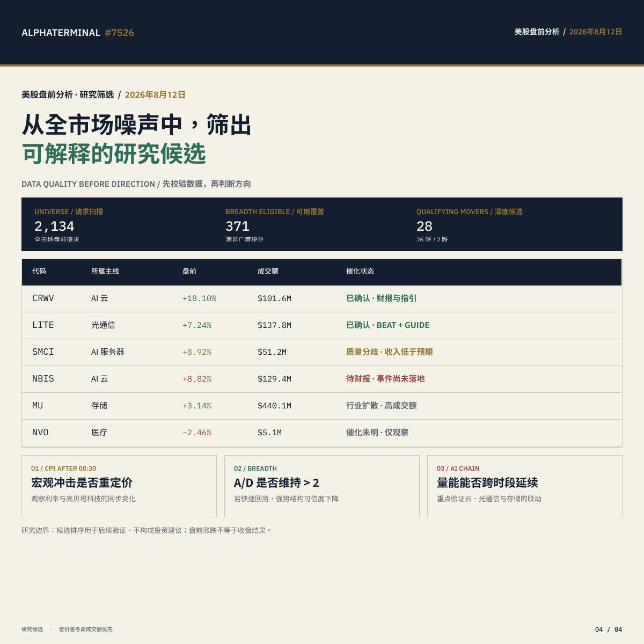This screenshot has width=644, height=644.
Task: Click the 28 qualifying movers value
Action: pyautogui.click(x=425, y=226)
